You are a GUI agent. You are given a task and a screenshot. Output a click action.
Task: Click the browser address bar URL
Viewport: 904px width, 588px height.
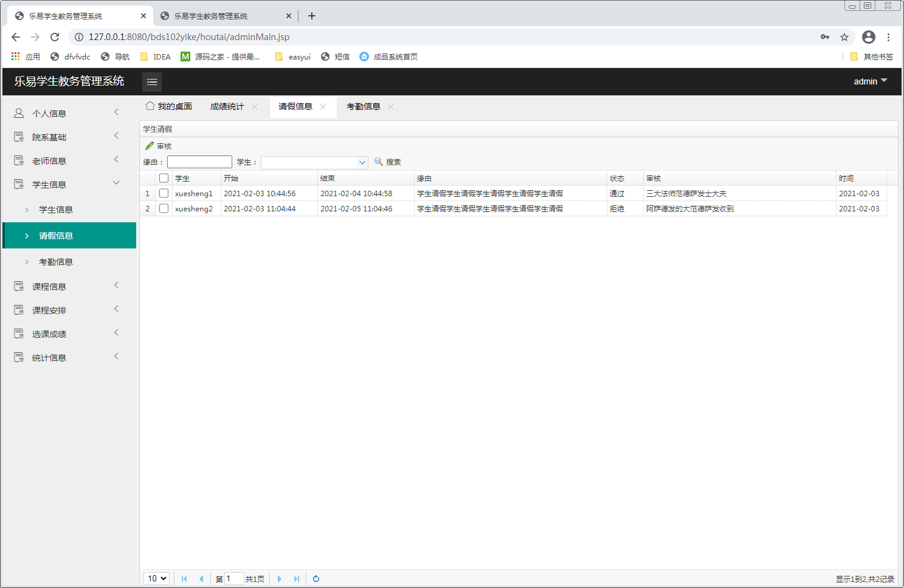tap(189, 37)
